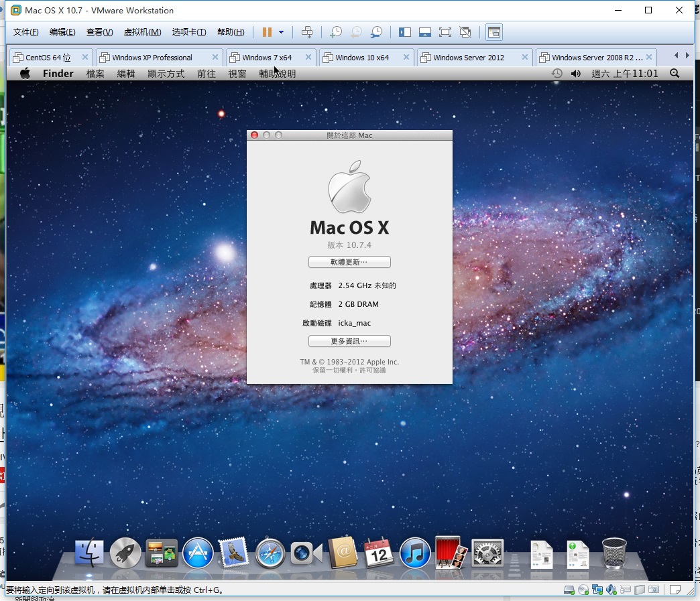Close the 關於這部 Mac window
700x601 pixels.
pyautogui.click(x=255, y=135)
